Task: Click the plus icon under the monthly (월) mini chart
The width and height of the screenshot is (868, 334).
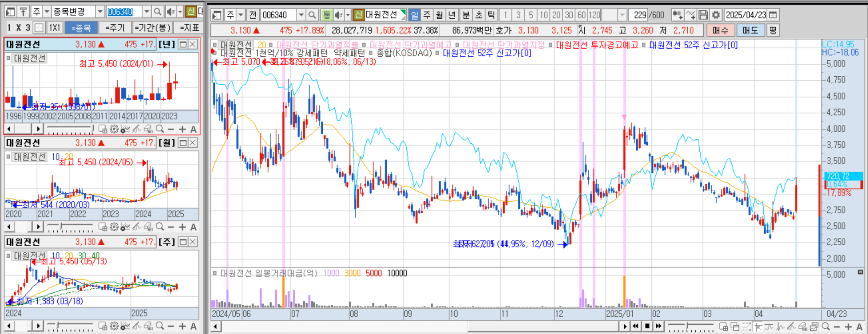Action: pyautogui.click(x=182, y=227)
